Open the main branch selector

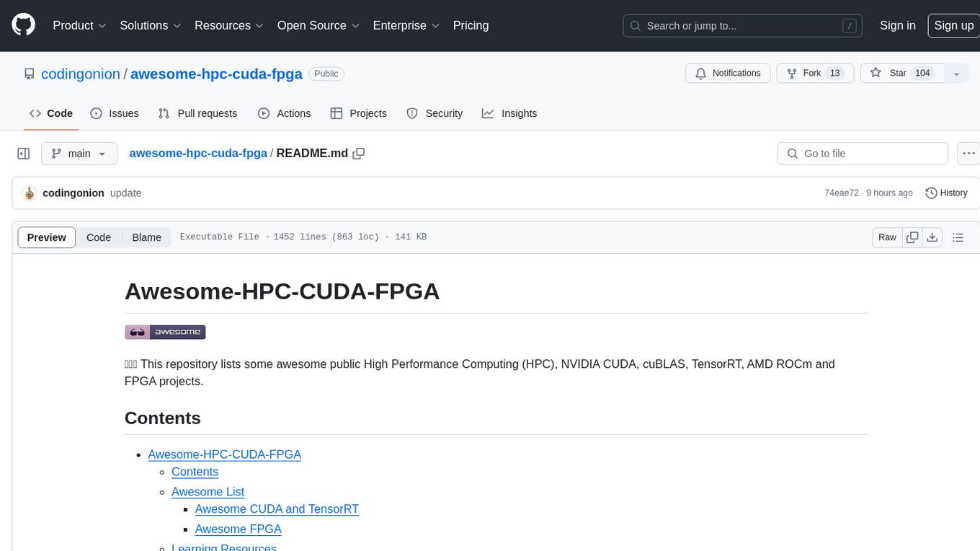point(79,154)
